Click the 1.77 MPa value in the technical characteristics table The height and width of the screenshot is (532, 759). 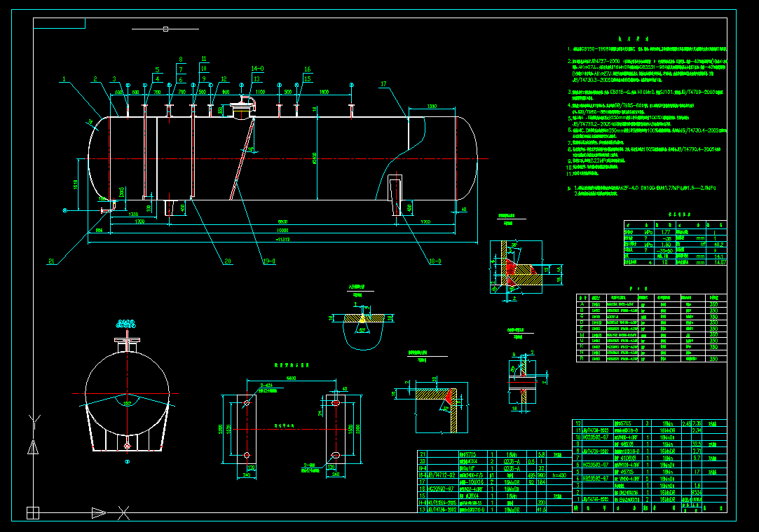tap(666, 232)
